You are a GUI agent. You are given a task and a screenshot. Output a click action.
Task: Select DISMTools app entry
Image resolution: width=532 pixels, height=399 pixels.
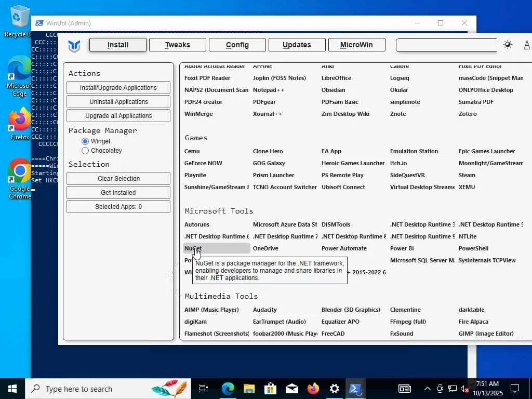coord(336,224)
